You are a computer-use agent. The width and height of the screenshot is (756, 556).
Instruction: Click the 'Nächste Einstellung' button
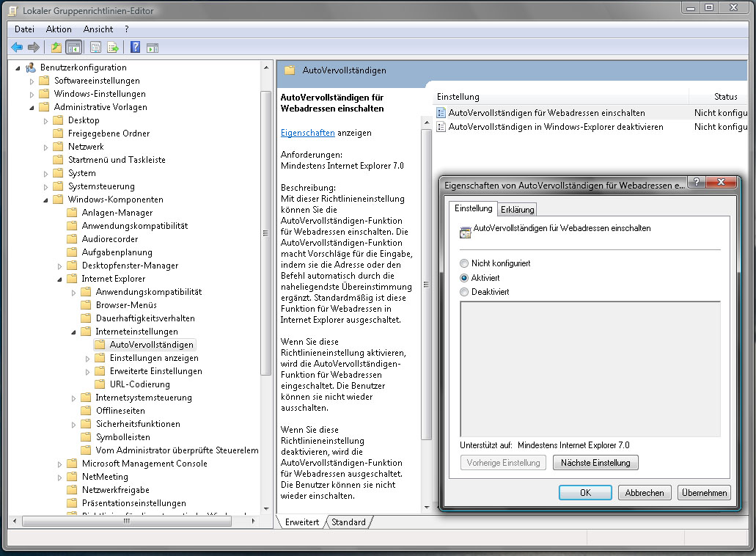click(x=595, y=462)
